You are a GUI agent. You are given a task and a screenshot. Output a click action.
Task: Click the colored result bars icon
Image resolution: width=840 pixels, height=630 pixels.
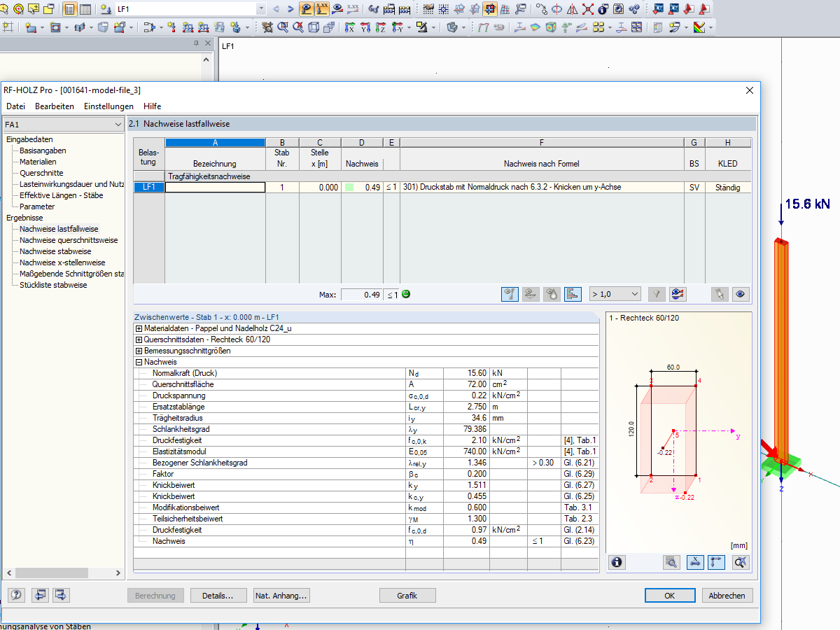tap(573, 294)
